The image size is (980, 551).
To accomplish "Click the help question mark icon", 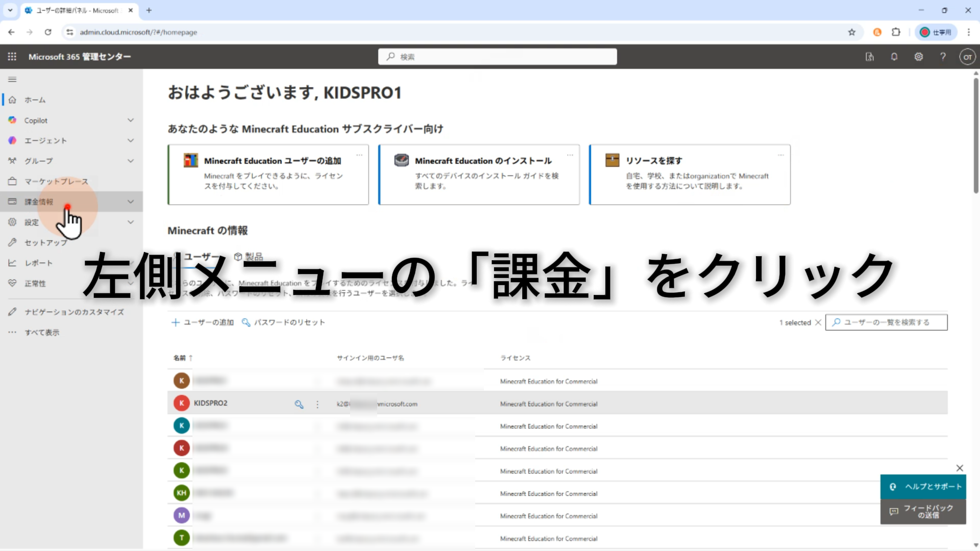I will 943,57.
